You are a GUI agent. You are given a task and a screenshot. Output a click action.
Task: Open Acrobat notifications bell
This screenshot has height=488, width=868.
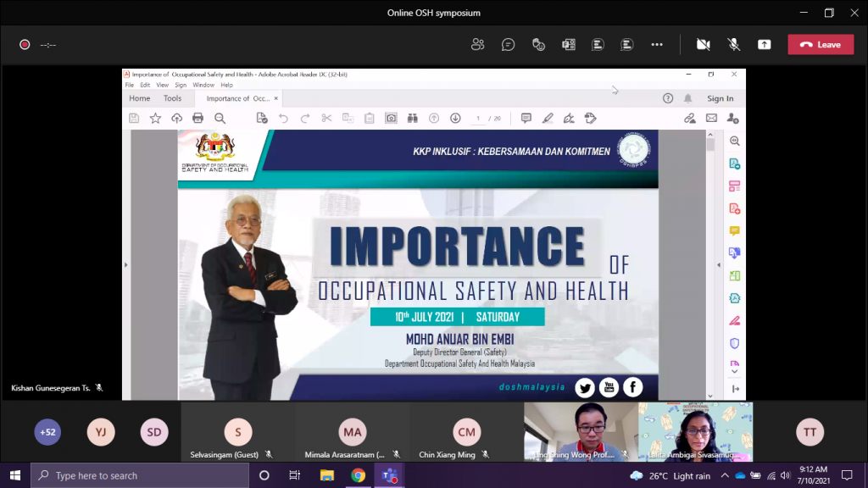pos(687,98)
